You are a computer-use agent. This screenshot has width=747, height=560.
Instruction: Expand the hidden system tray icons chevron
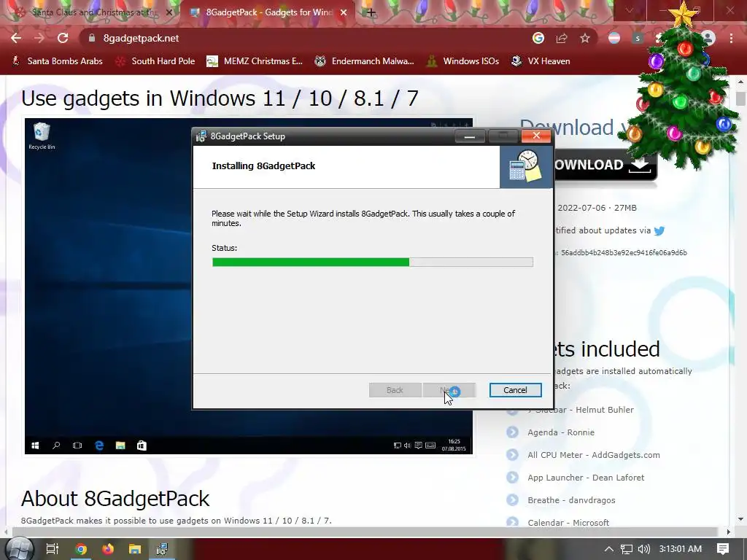pos(609,549)
